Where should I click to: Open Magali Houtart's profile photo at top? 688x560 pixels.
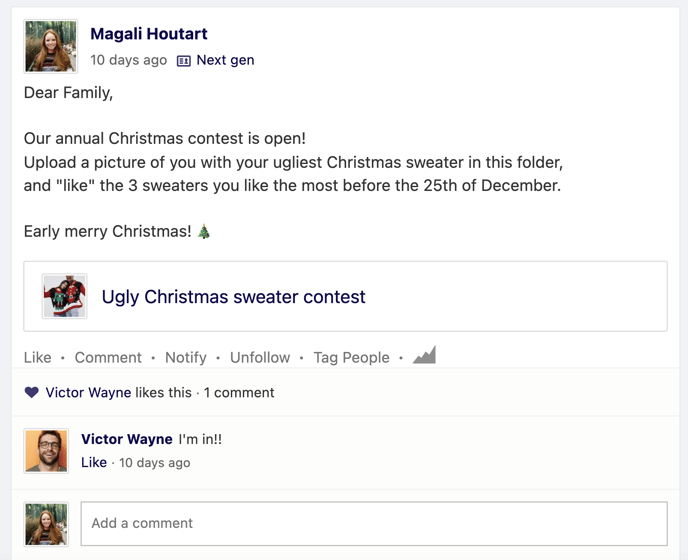tap(50, 46)
